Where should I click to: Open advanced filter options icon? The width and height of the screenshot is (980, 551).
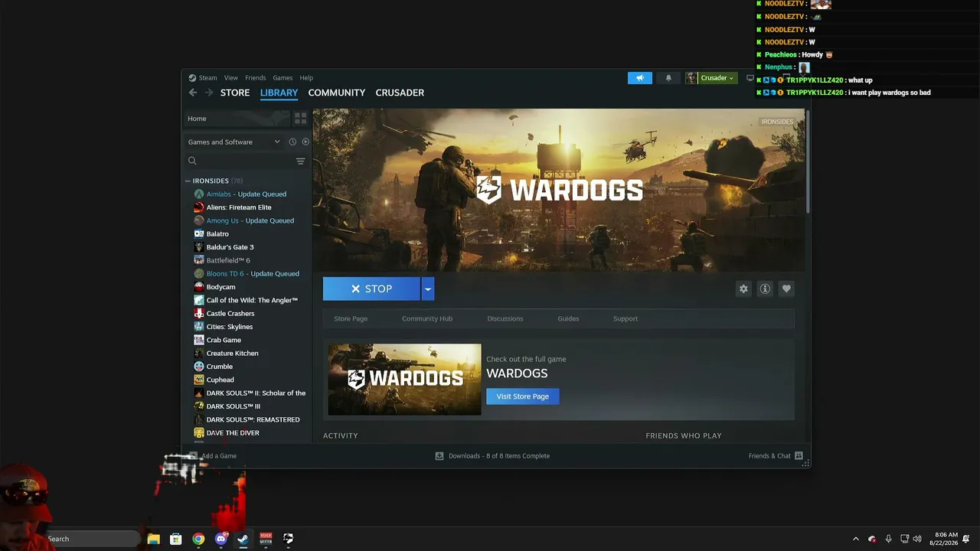(300, 161)
